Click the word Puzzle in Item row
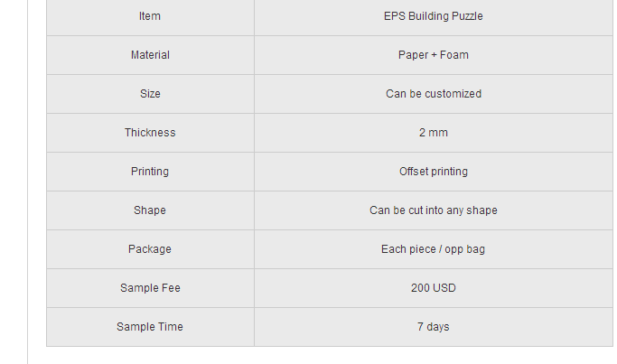The height and width of the screenshot is (364, 617). (x=468, y=16)
